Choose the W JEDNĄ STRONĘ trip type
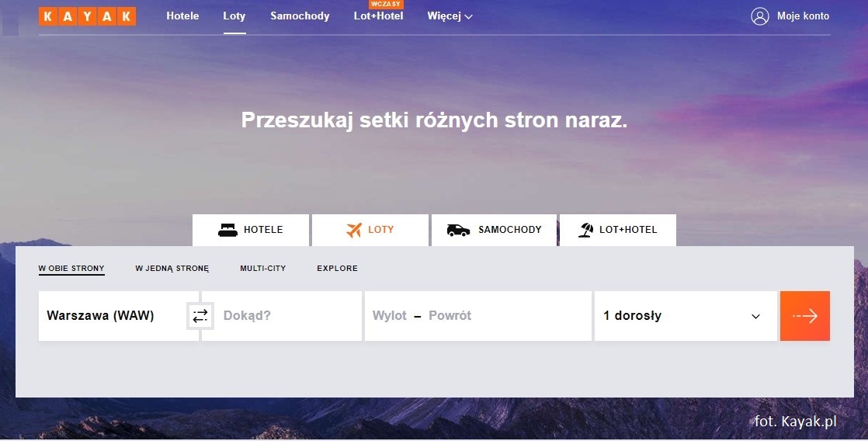 click(x=172, y=269)
